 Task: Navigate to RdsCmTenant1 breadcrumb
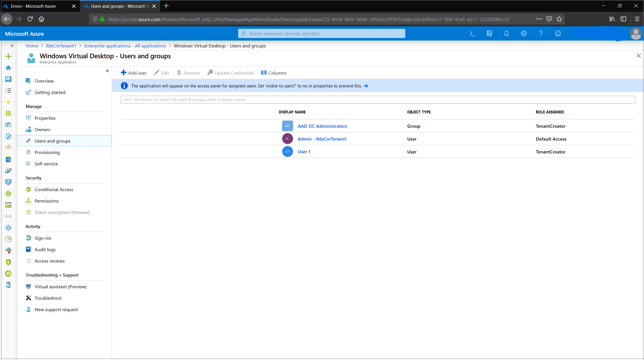coord(61,46)
